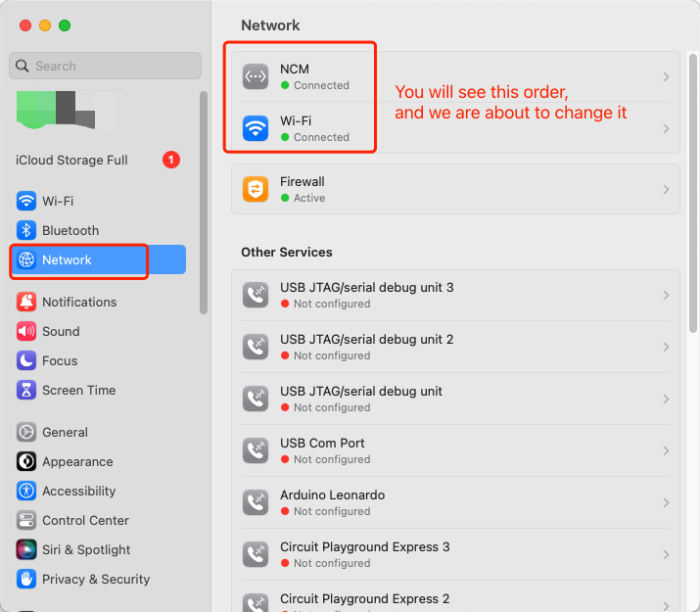
Task: Open the Firewall Active row
Action: [x=455, y=189]
